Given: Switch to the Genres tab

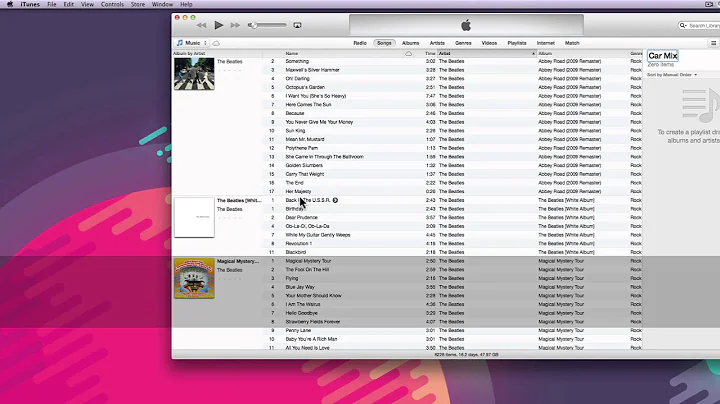Looking at the screenshot, I should point(463,43).
